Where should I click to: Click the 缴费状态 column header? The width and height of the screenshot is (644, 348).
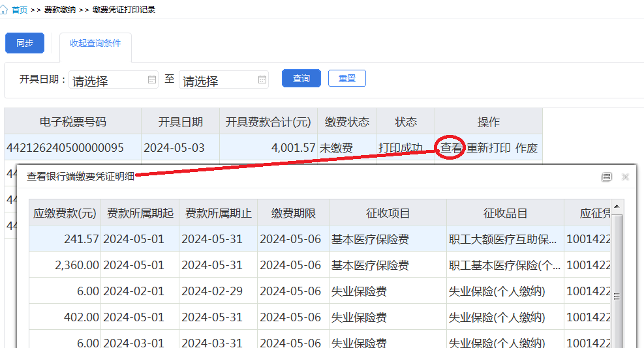pos(346,121)
